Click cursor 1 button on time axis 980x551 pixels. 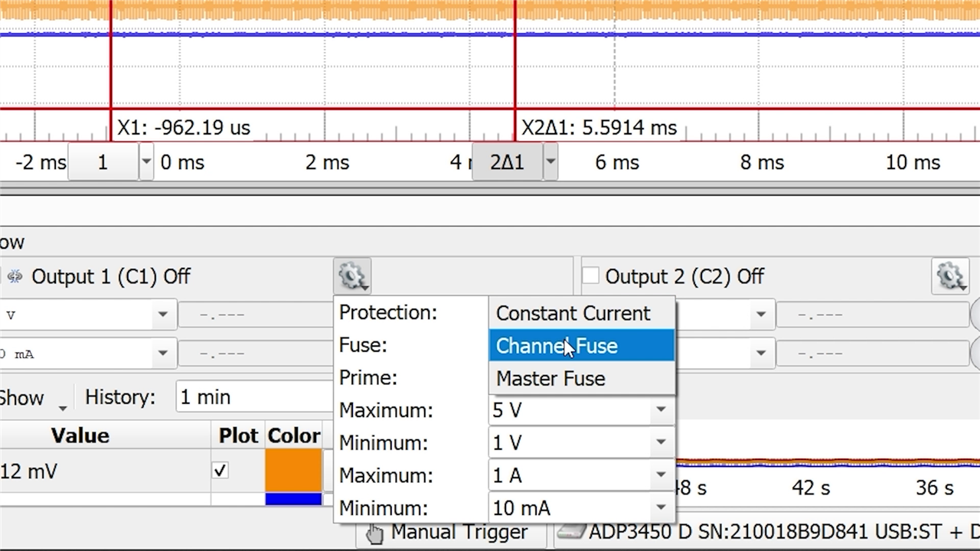click(103, 162)
